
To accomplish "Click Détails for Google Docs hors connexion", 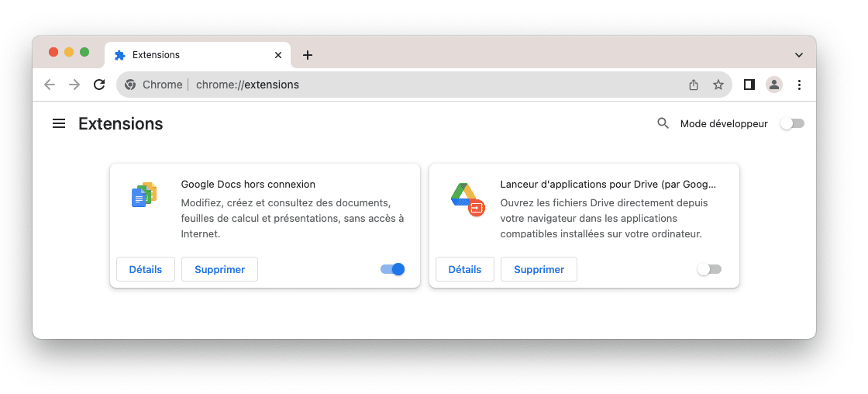I will [x=146, y=269].
